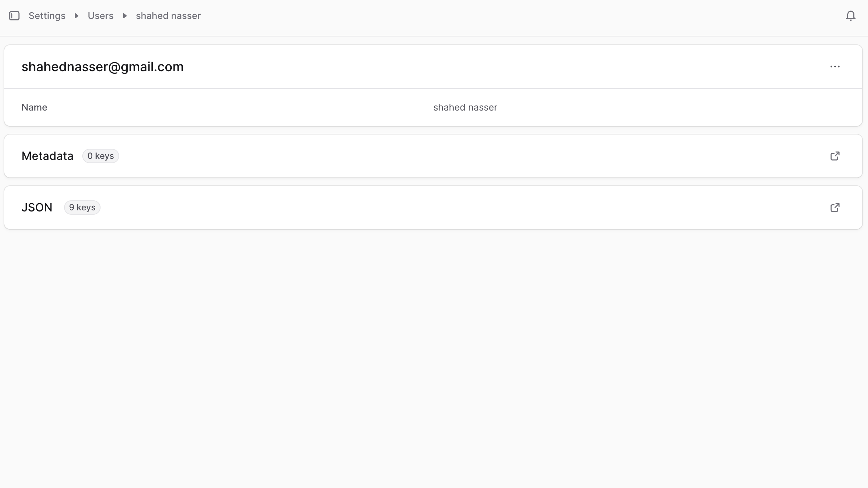Click the breadcrumb arrow after Users
Screen dimensions: 868x488
pyautogui.click(x=125, y=16)
